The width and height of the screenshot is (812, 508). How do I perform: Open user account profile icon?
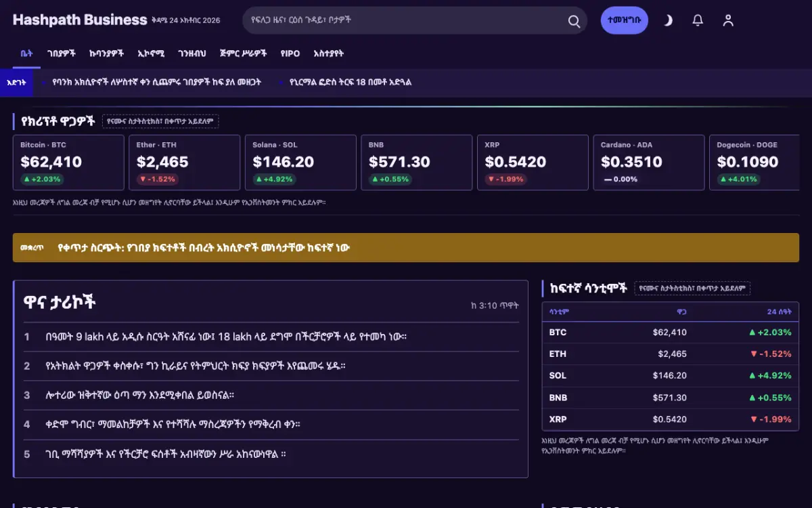pos(728,20)
